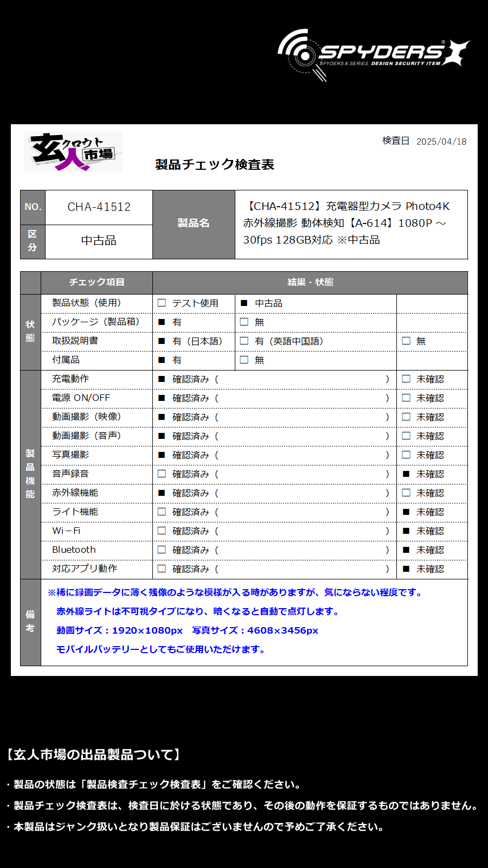Click the 取扱説明書 row label
Viewport: 488px width, 868px height.
(75, 341)
